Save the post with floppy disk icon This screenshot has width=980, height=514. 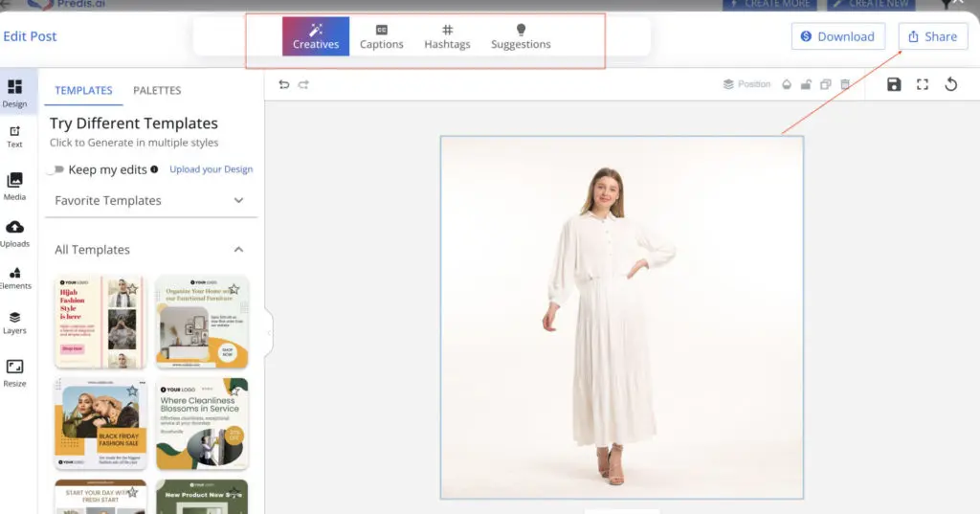pyautogui.click(x=894, y=84)
